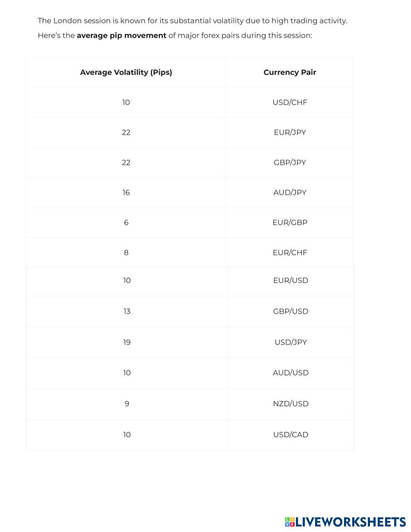Click the AUD/JPY currency cell

coord(290,192)
